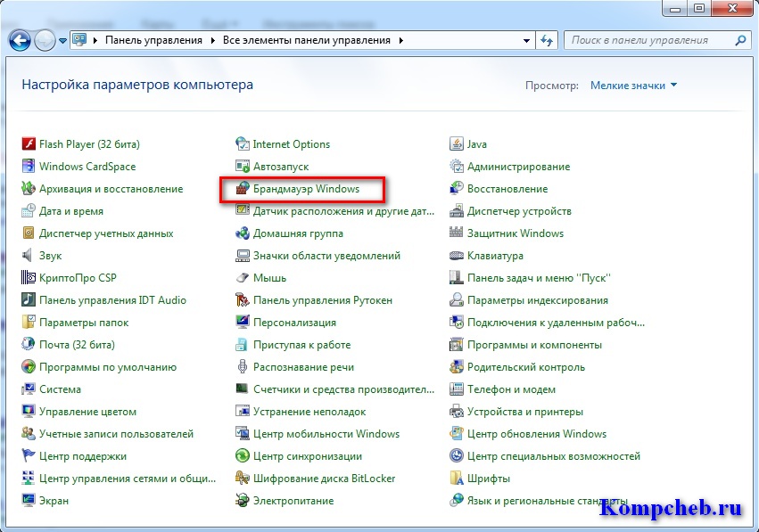Open the Администрирование gear icon
The width and height of the screenshot is (759, 532).
[457, 167]
